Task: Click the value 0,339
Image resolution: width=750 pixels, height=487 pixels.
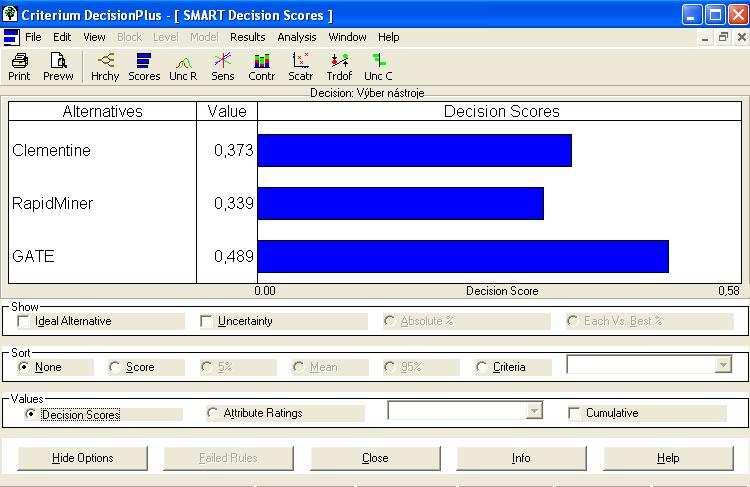Action: (234, 203)
